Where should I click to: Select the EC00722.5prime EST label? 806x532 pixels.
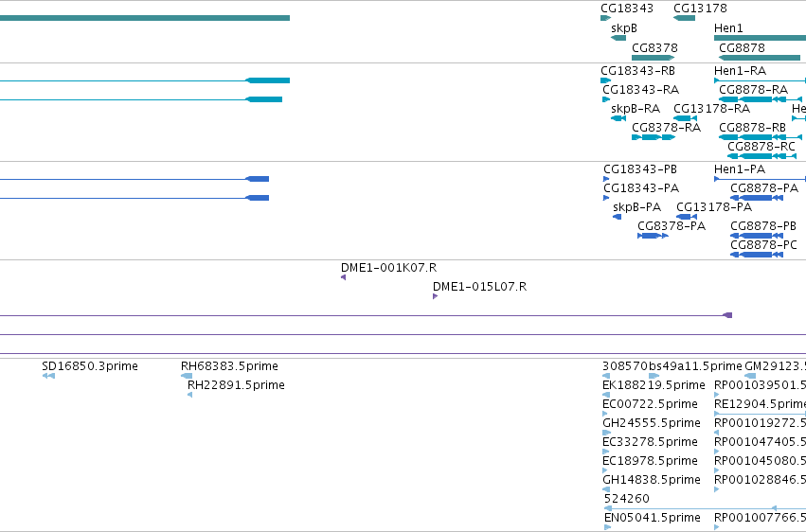(x=650, y=404)
